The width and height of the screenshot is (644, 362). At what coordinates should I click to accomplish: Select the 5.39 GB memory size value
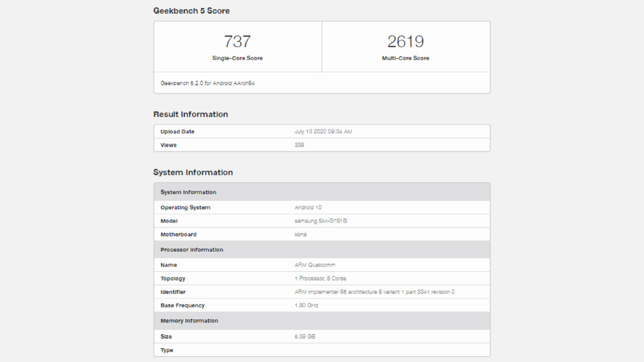tap(305, 336)
